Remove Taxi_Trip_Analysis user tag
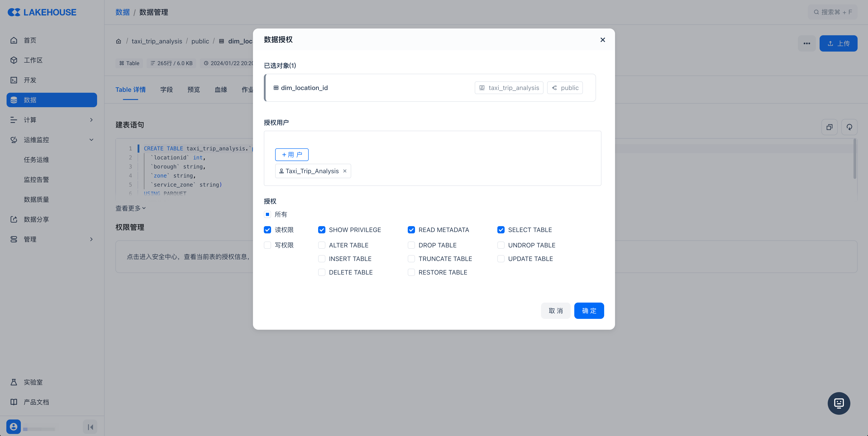Viewport: 868px width, 436px height. pos(345,171)
